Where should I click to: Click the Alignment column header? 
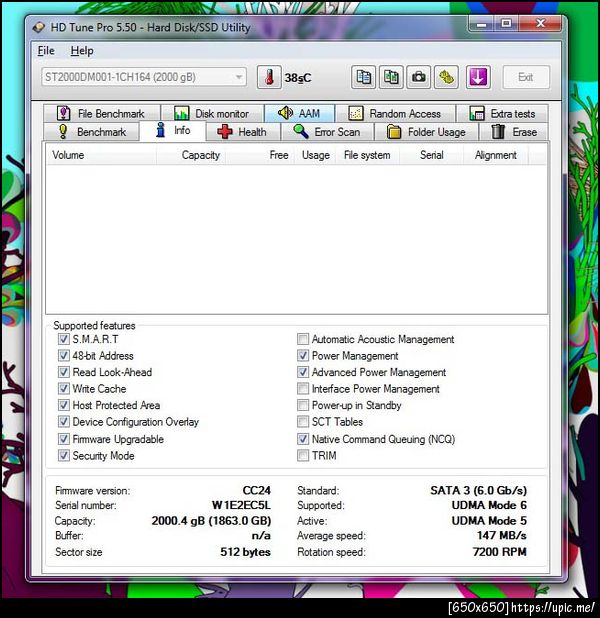tap(496, 155)
